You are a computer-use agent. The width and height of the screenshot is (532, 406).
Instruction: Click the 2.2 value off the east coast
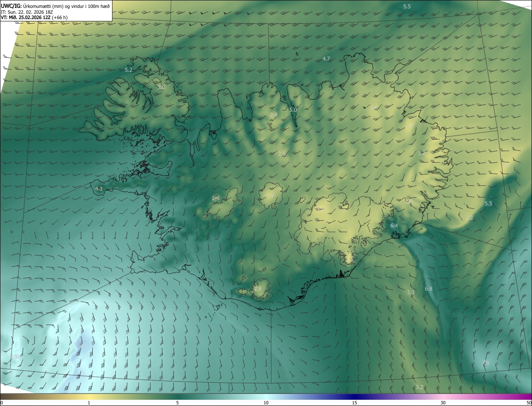469,218
